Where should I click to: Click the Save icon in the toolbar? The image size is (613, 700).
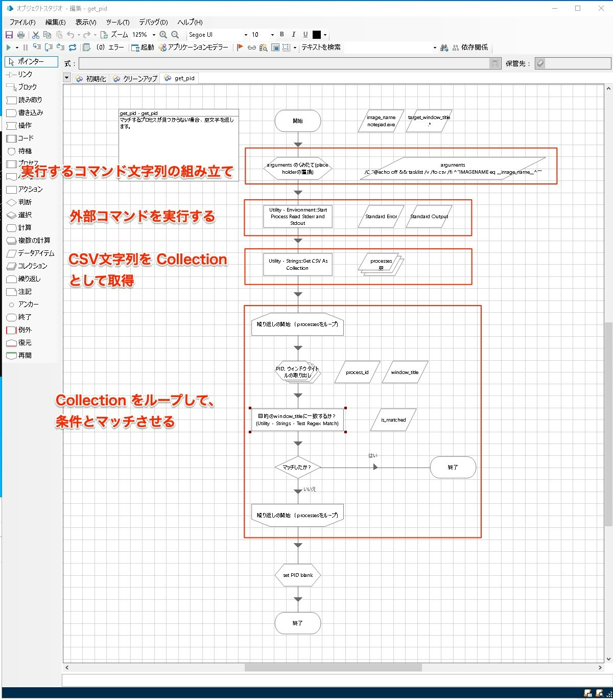[x=9, y=35]
